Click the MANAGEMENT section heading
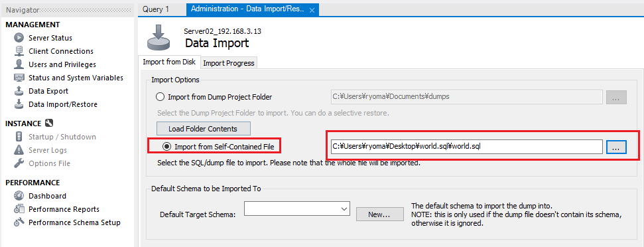644x247 pixels. 32,25
